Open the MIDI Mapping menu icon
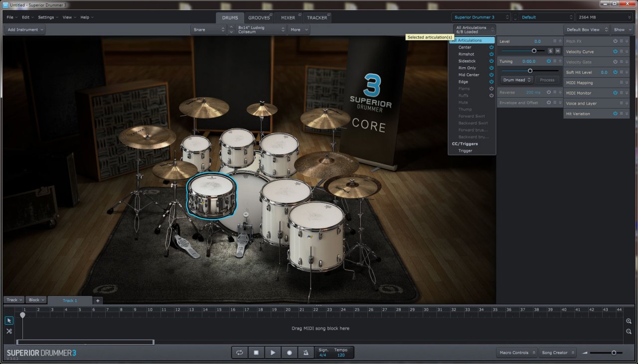This screenshot has height=364, width=638. pyautogui.click(x=622, y=83)
